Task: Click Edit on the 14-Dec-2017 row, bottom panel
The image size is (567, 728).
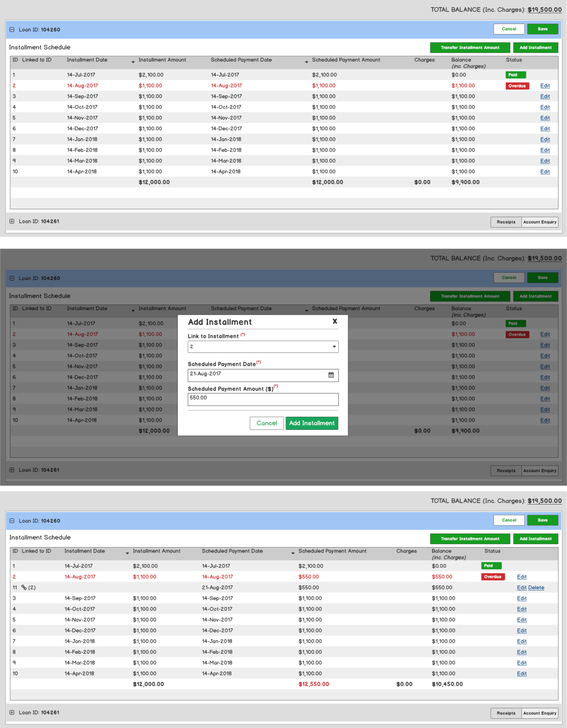Action: pyautogui.click(x=522, y=631)
